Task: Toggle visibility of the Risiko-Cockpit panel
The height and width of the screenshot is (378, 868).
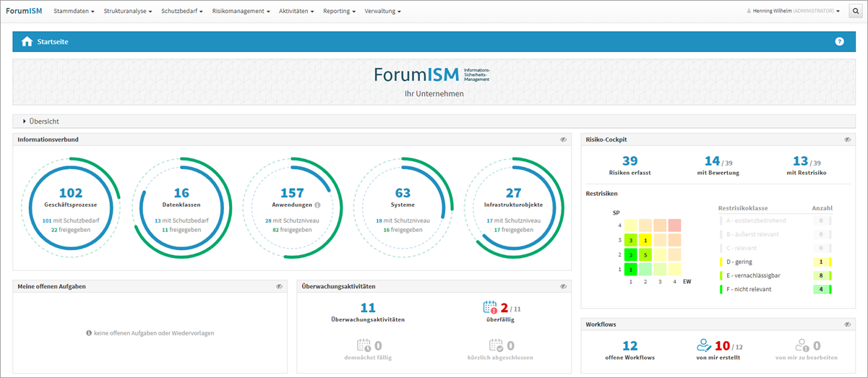Action: click(x=847, y=139)
